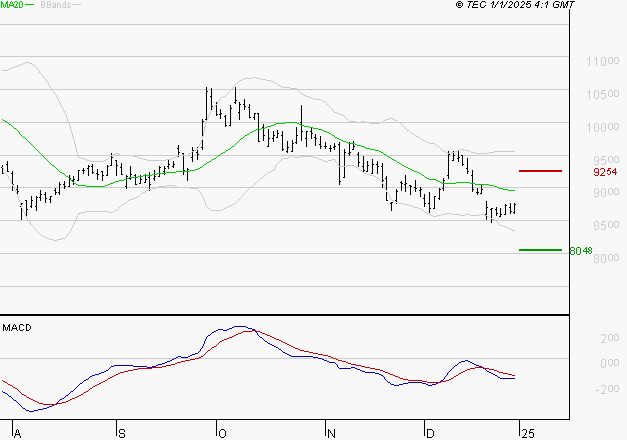The image size is (627, 440).
Task: Click the green 8048 support value
Action: pos(581,251)
